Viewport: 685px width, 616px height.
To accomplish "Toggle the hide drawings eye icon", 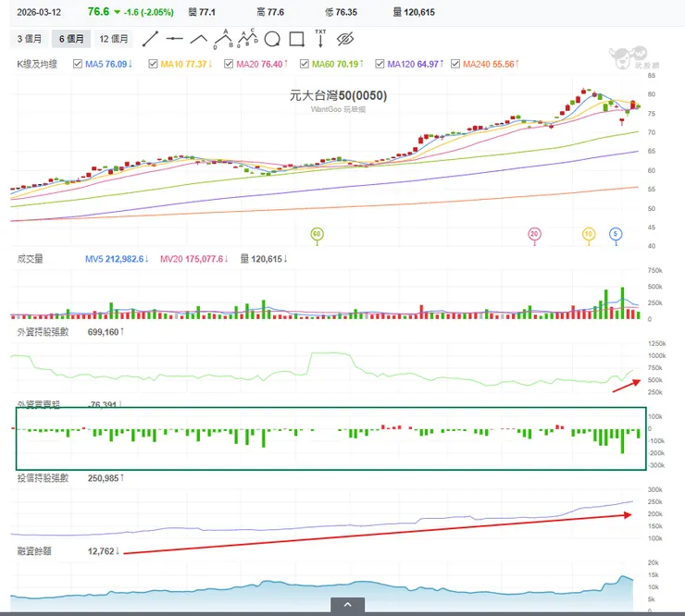I will coord(345,39).
